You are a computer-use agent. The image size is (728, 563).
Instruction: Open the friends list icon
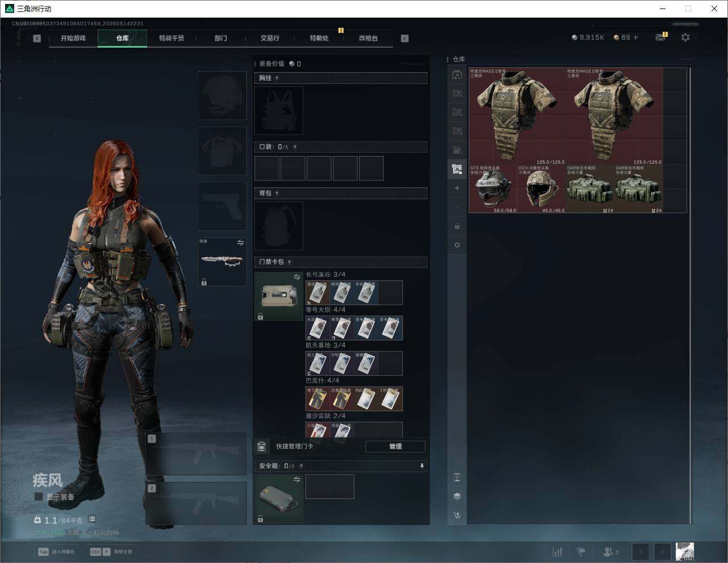[610, 552]
